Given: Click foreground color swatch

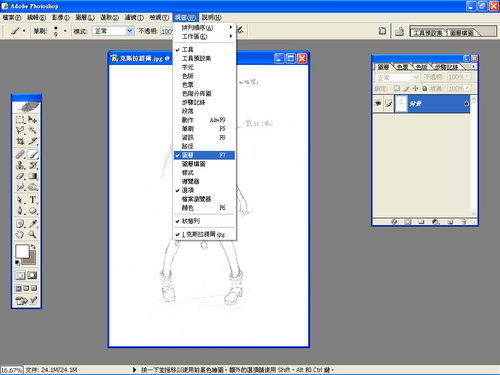Looking at the screenshot, I should click(x=22, y=252).
